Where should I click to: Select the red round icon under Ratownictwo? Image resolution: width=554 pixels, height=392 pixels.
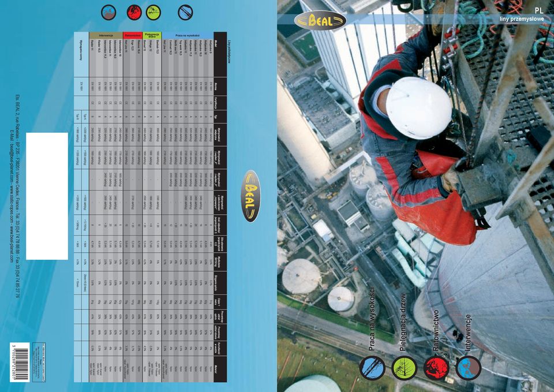click(x=436, y=368)
